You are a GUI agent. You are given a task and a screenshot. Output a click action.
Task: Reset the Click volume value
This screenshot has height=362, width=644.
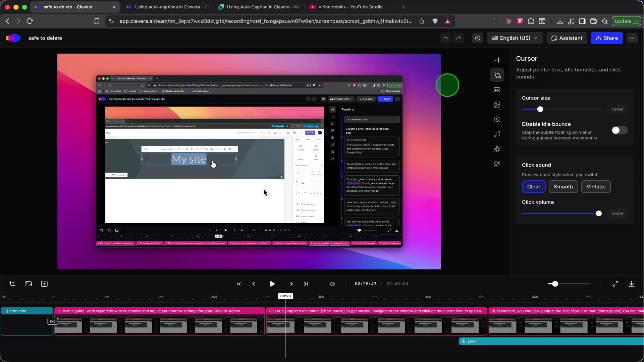click(617, 214)
